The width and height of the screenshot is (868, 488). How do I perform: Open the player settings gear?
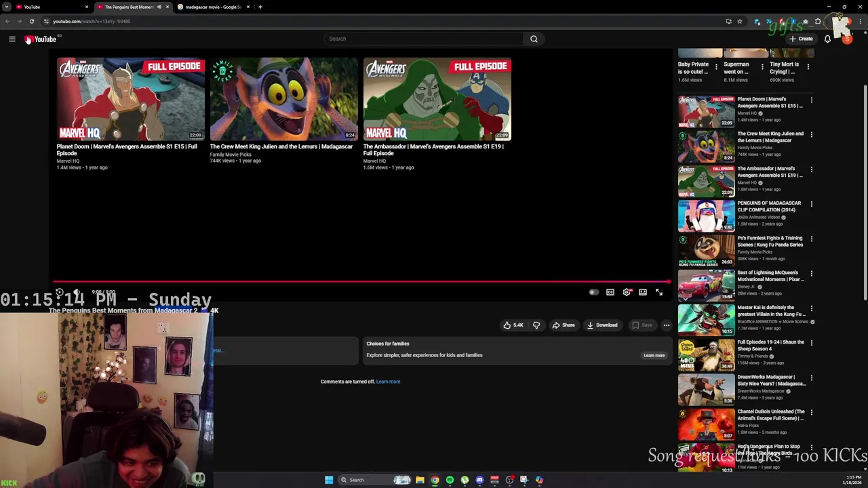coord(627,292)
